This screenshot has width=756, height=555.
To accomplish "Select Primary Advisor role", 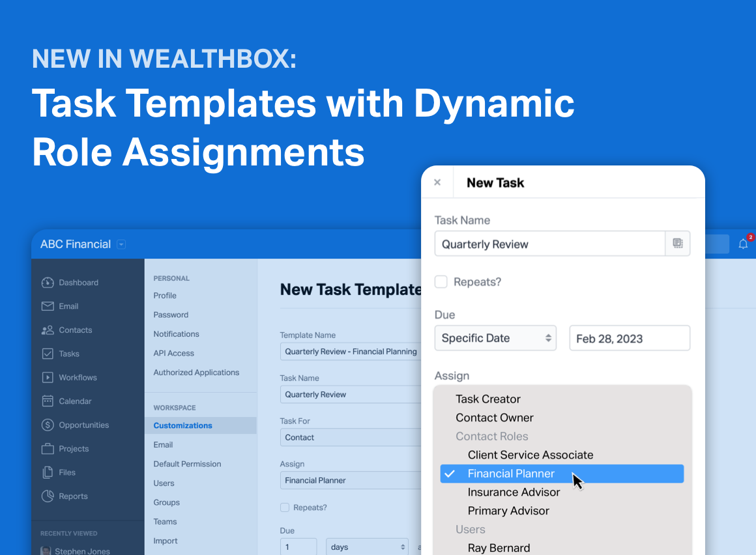I will coord(508,511).
